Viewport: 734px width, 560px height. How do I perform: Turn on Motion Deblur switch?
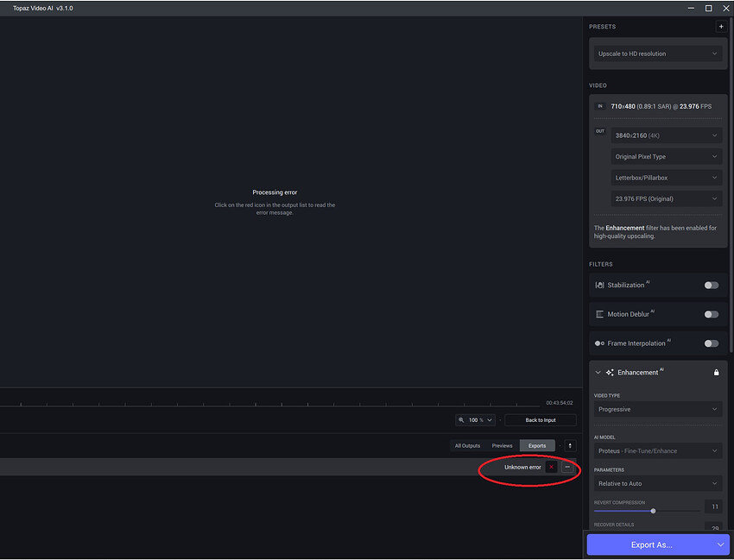(x=711, y=314)
